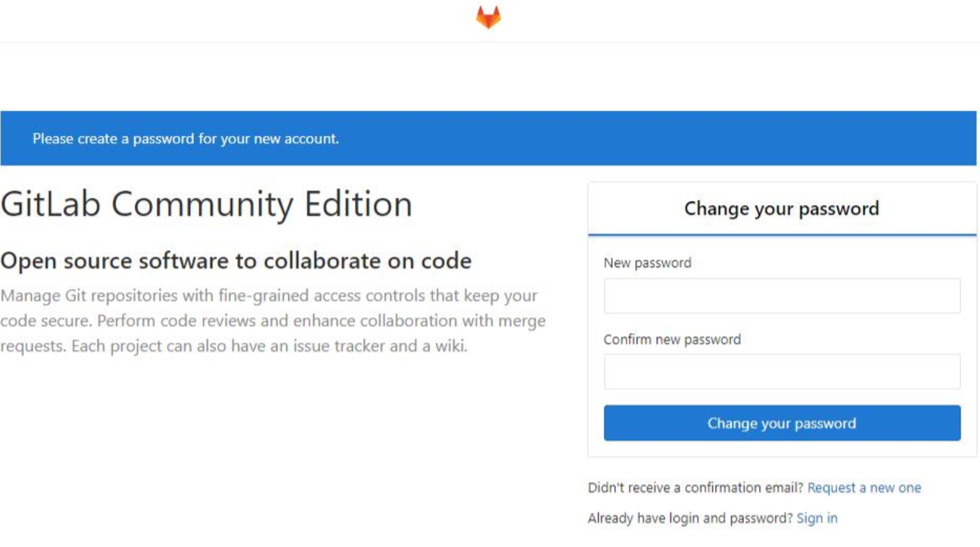This screenshot has height=547, width=980.
Task: Select the Change your password header tab
Action: pyautogui.click(x=782, y=208)
